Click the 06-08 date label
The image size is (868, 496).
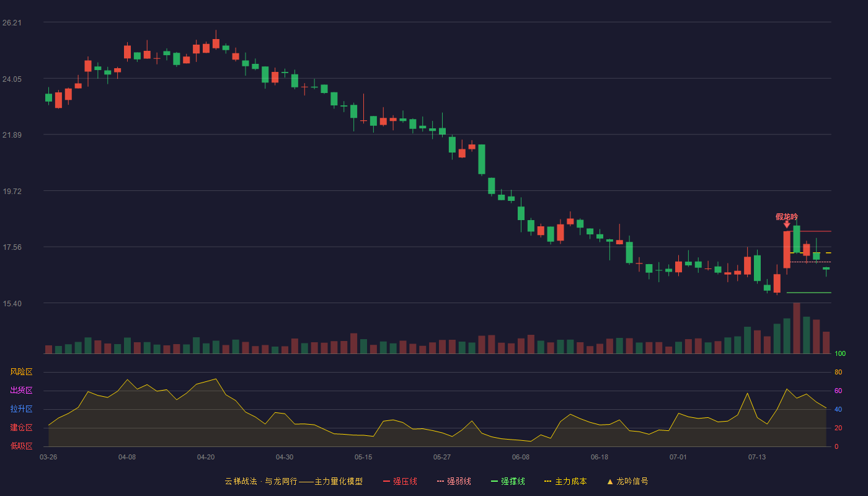521,457
